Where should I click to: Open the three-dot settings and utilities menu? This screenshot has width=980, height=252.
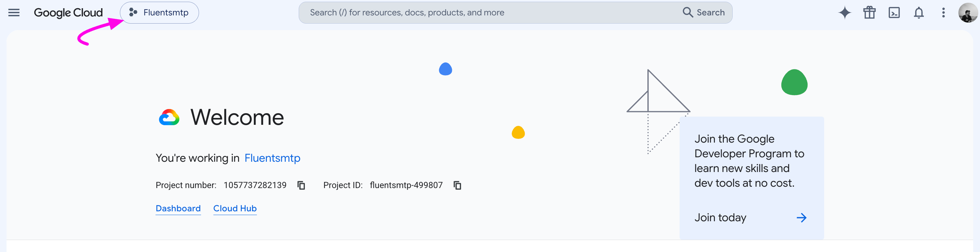[x=943, y=13]
